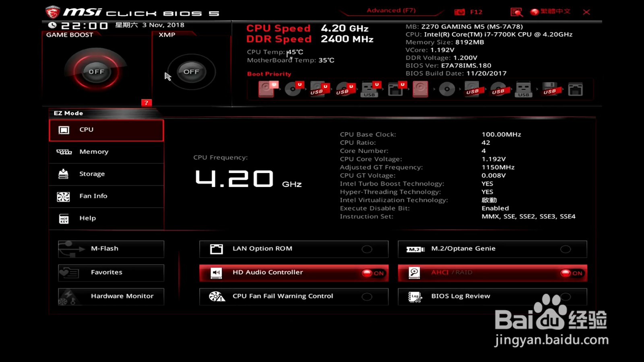Click the Boot Priority label
Screen dimensions: 644x362
pyautogui.click(x=269, y=74)
